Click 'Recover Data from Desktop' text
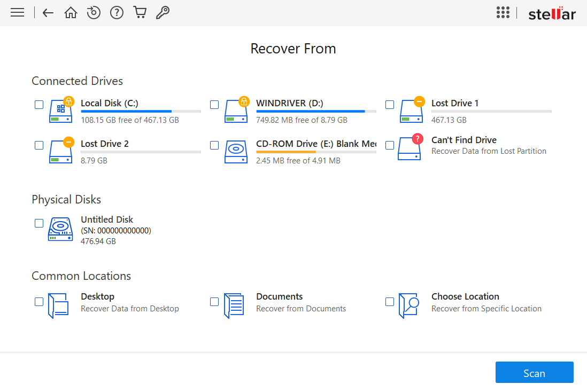Screen dimensions: 587x392 (129, 309)
